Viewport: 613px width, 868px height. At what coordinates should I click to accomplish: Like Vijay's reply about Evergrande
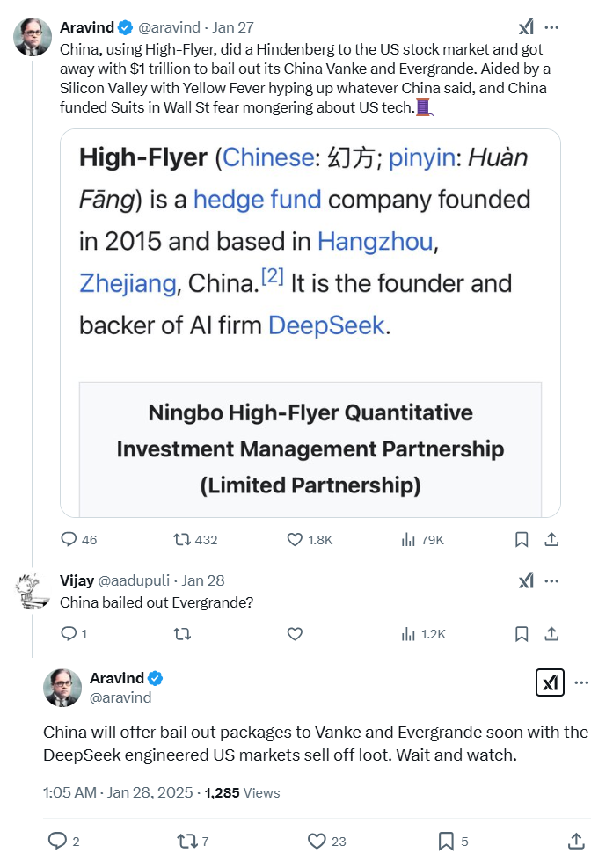pos(296,633)
